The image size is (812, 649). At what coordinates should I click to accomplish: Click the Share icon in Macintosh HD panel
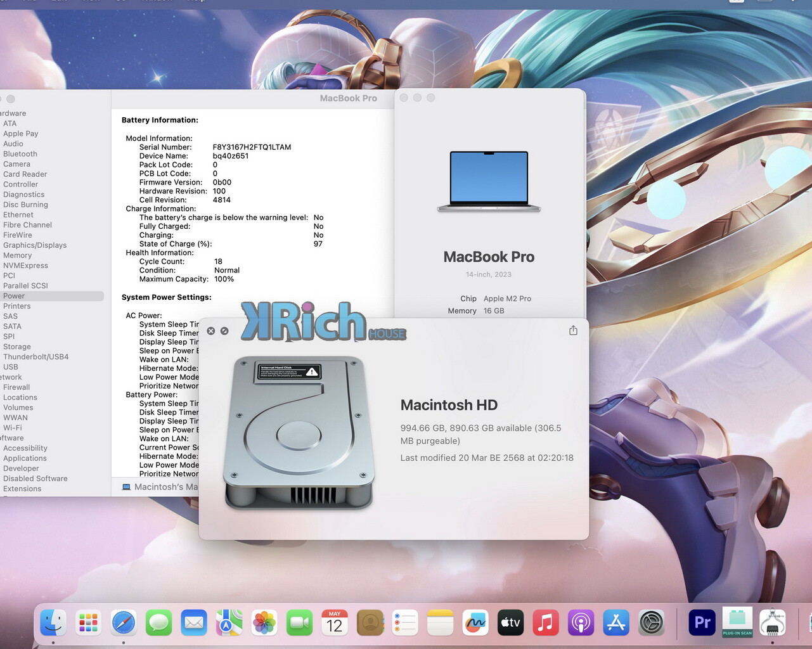(573, 330)
